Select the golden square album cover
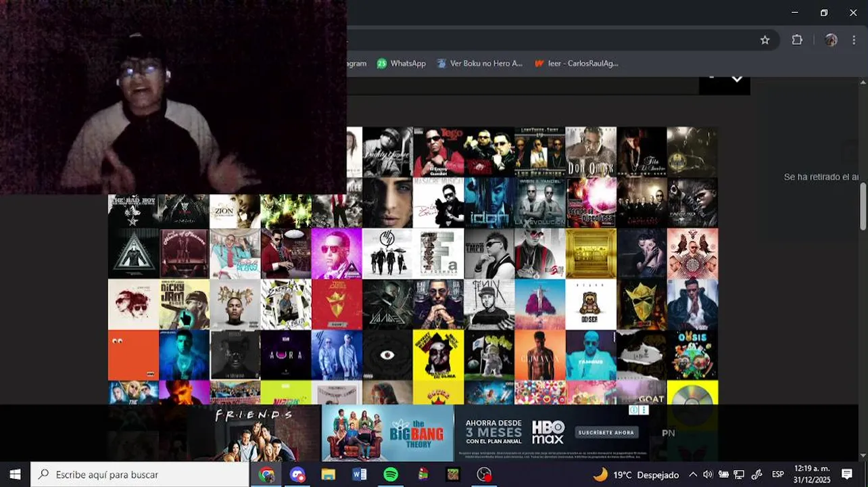Image resolution: width=868 pixels, height=487 pixels. tap(591, 254)
